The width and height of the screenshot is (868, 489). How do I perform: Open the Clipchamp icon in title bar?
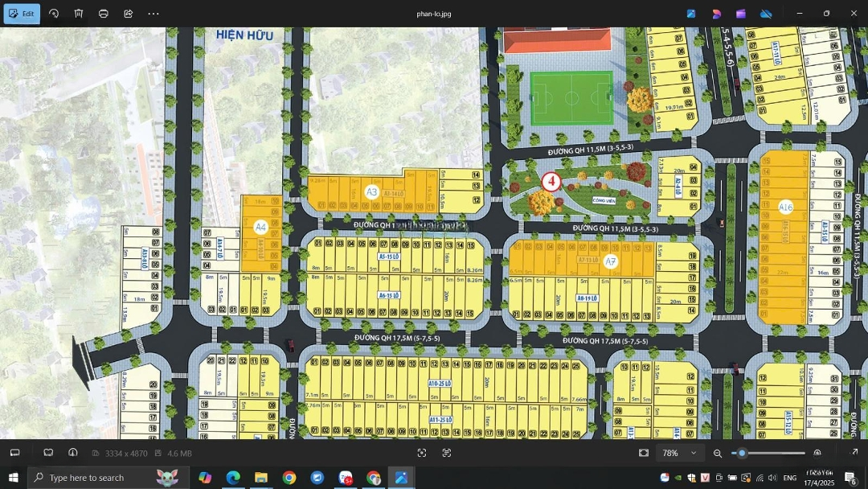pyautogui.click(x=741, y=14)
